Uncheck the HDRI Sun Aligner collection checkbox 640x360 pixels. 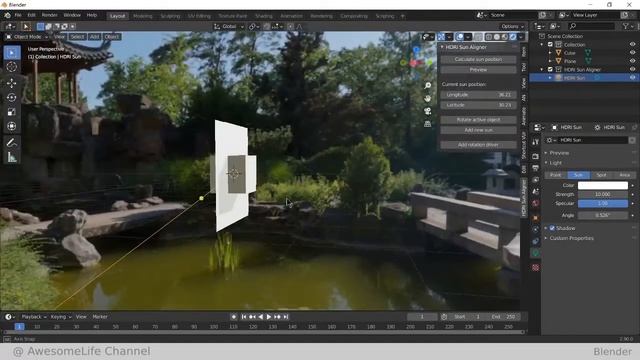coord(550,69)
